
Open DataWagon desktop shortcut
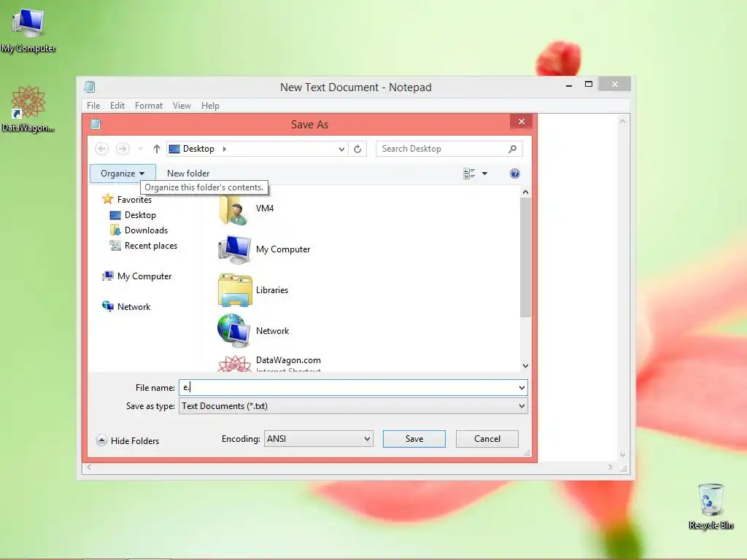28,109
